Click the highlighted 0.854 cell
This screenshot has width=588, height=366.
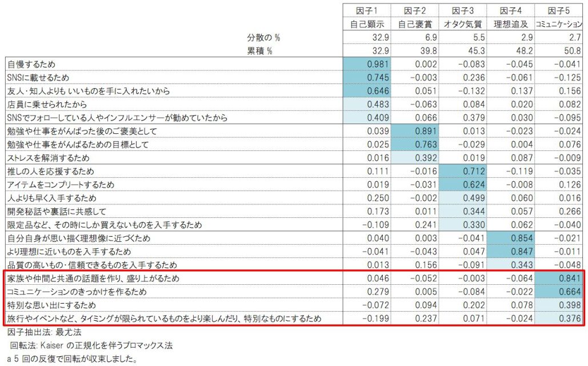pos(511,238)
